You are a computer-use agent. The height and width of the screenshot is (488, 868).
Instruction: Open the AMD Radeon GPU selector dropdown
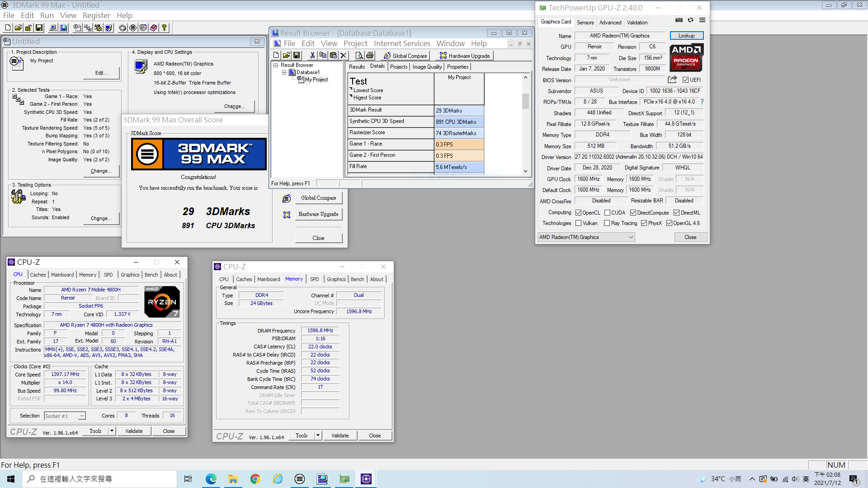(x=586, y=237)
